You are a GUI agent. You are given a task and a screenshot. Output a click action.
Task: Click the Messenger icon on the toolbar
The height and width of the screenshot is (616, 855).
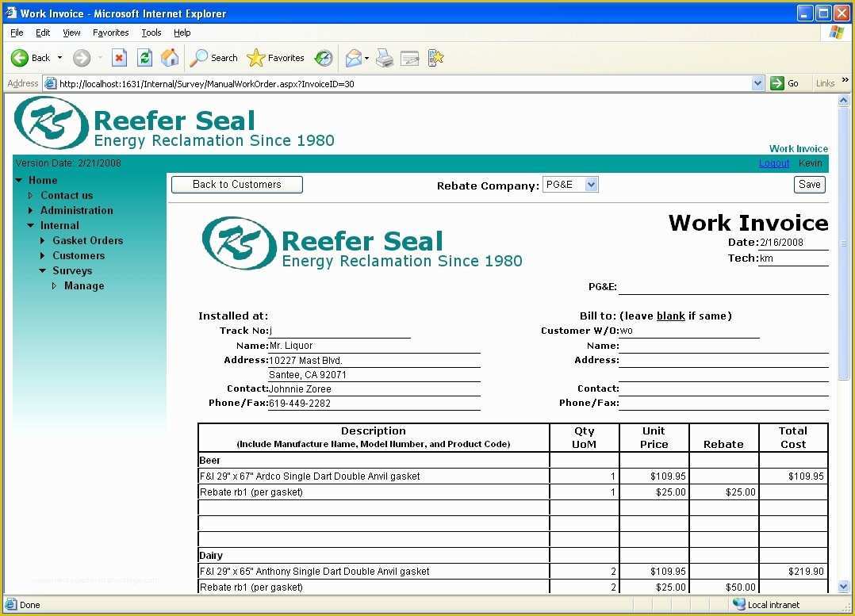[x=435, y=58]
